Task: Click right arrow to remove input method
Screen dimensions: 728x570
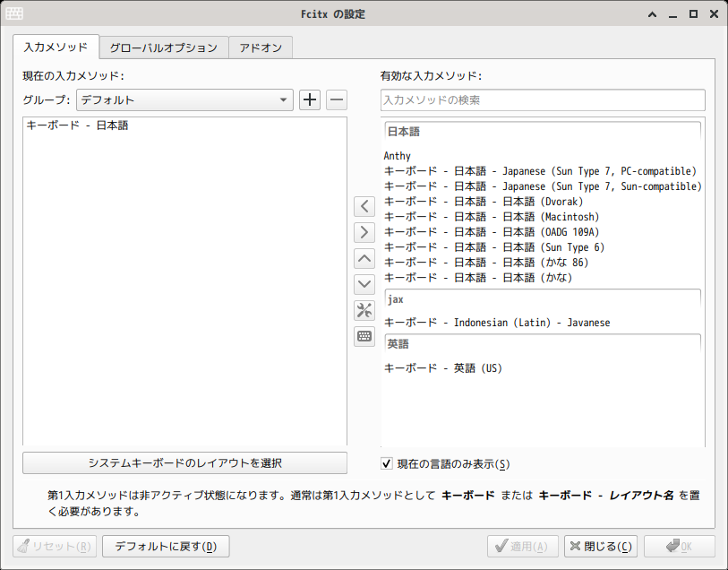Action: coord(364,232)
